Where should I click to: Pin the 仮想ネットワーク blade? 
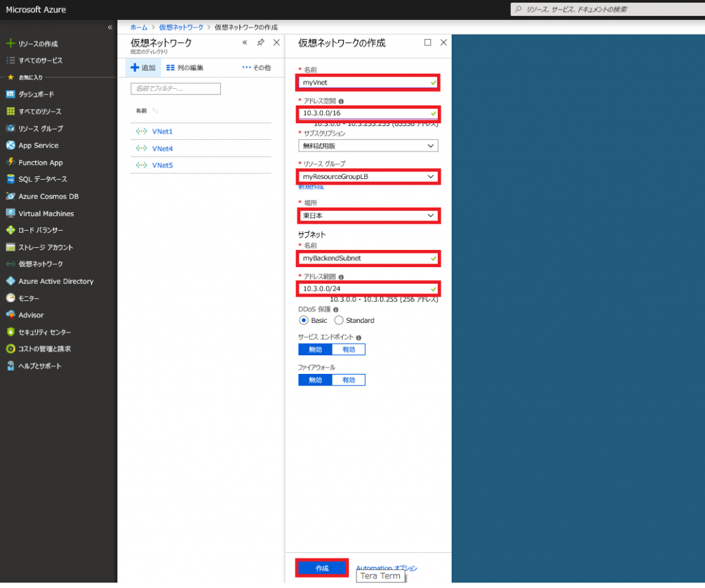click(x=260, y=43)
